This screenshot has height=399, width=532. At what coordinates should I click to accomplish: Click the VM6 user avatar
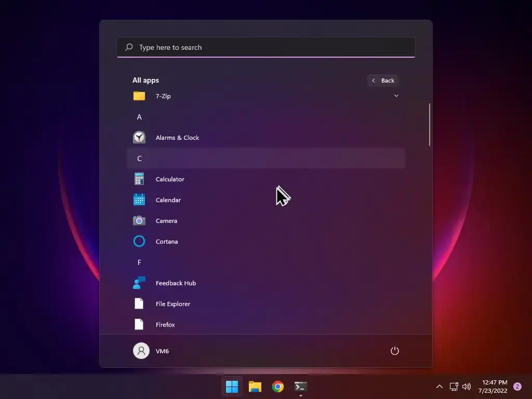tap(141, 351)
